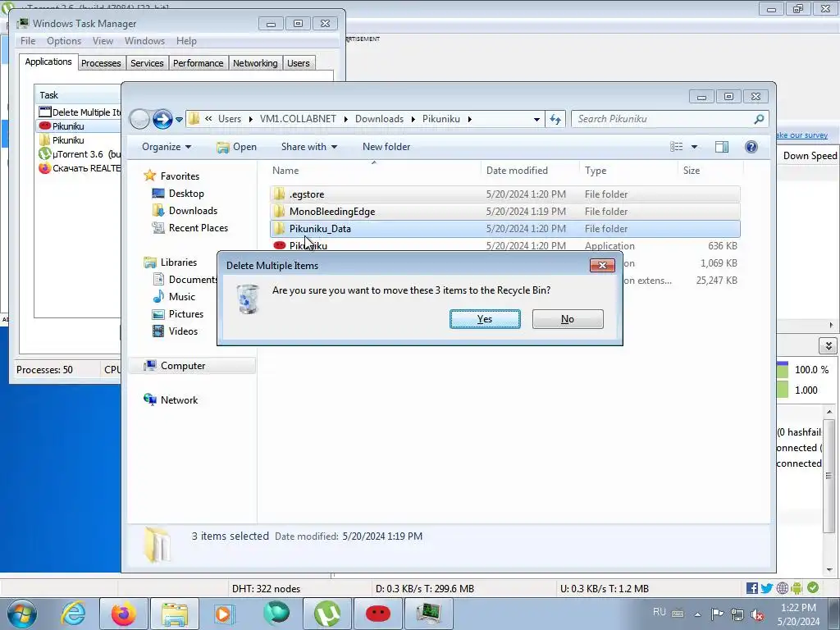Open Desktop in the navigation pane
This screenshot has width=840, height=630.
click(x=186, y=194)
